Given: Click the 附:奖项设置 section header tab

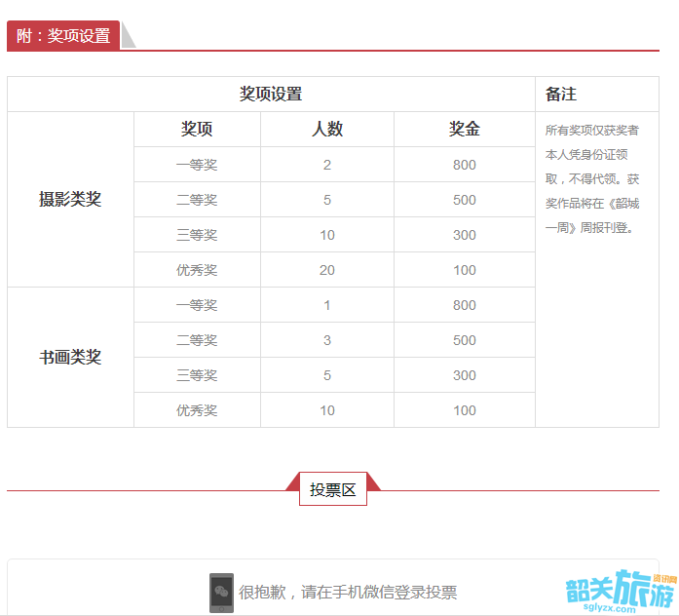Looking at the screenshot, I should point(63,35).
